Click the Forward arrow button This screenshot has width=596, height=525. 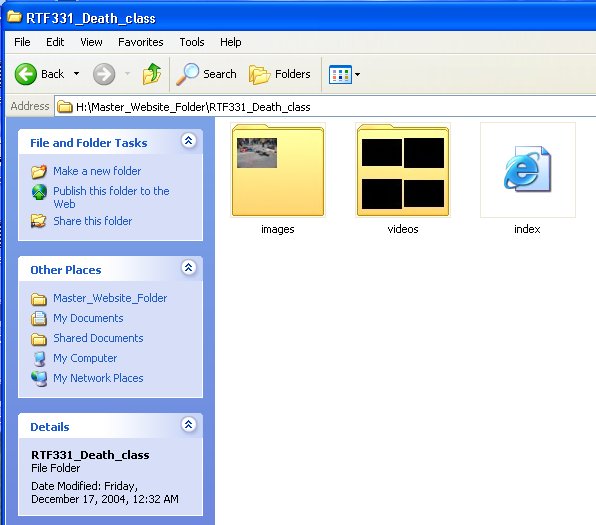tap(104, 74)
